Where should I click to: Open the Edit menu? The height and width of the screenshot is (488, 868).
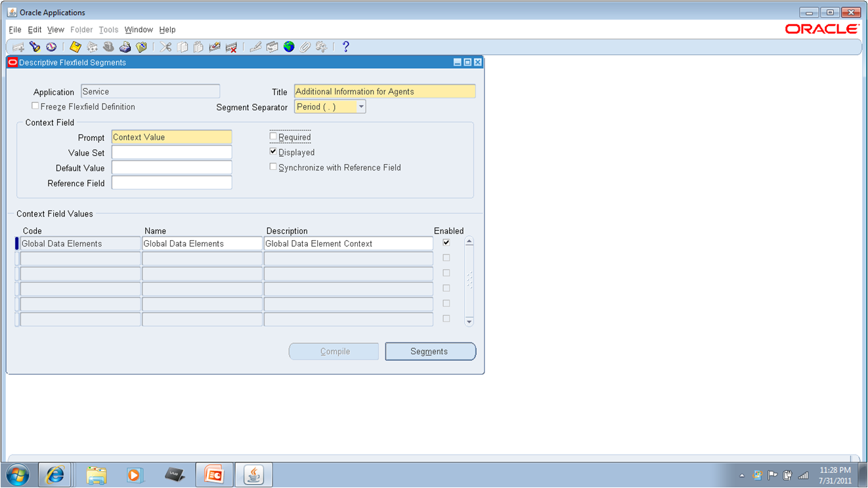click(x=35, y=30)
